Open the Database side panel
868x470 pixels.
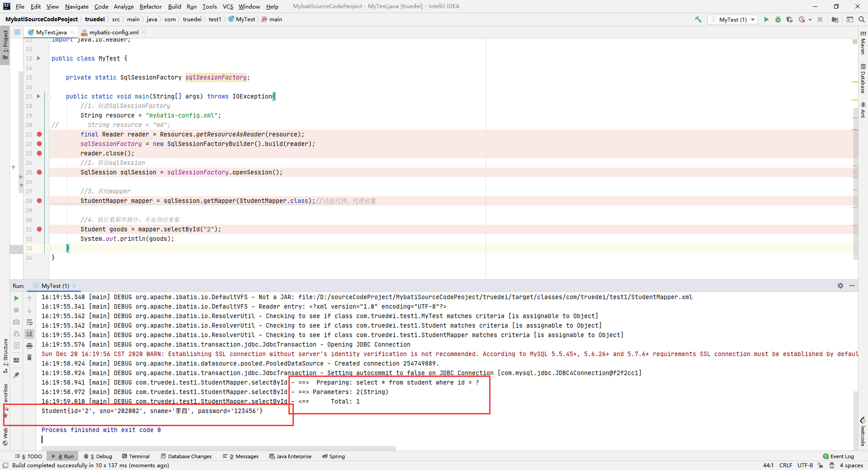863,79
